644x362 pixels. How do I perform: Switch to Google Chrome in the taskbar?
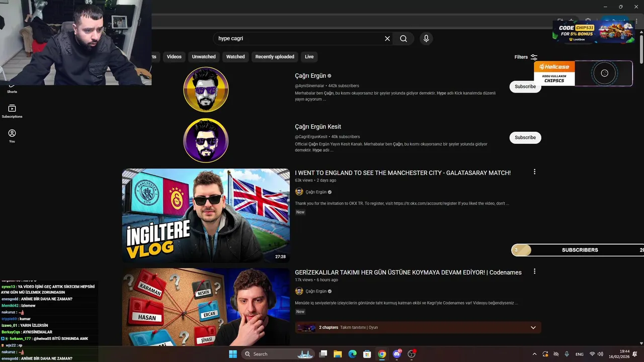pos(382,354)
